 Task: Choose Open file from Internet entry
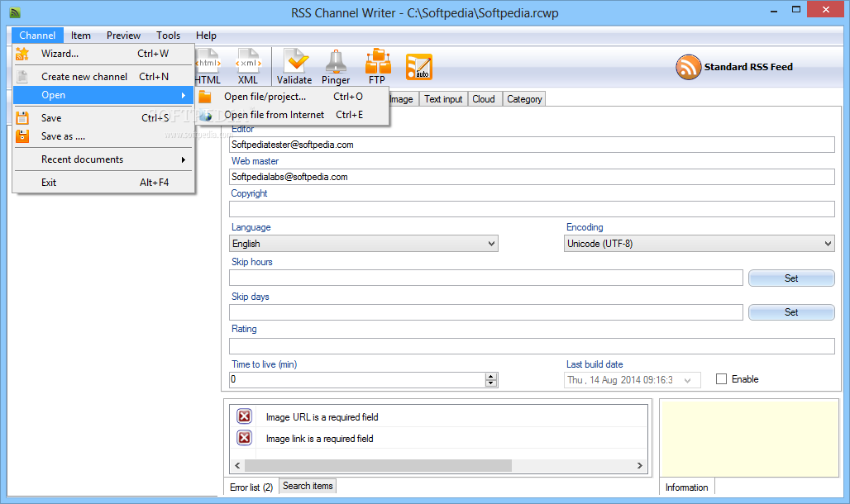(292, 115)
